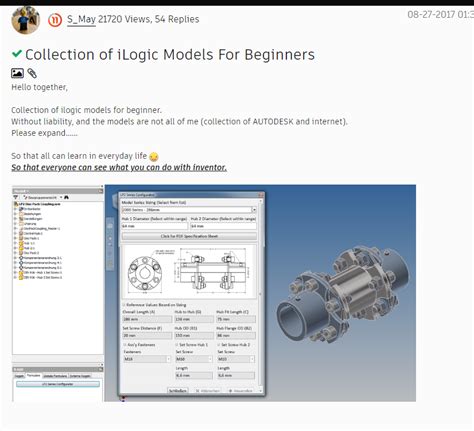
Task: Click the image indicator icon under the title
Action: point(17,73)
